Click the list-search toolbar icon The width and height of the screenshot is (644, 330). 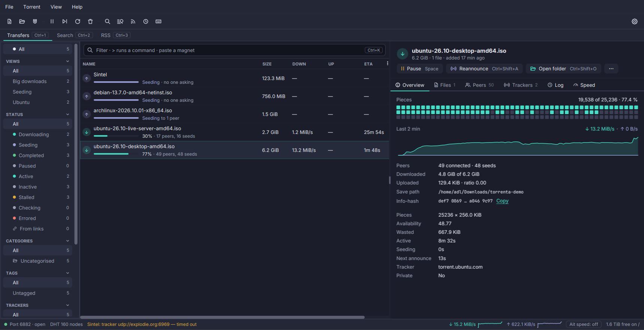pos(120,21)
